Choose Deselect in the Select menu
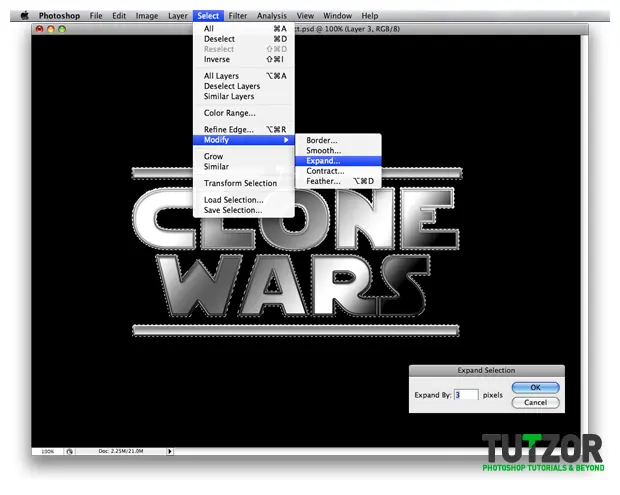Viewport: 620px width, 495px height. [x=244, y=39]
